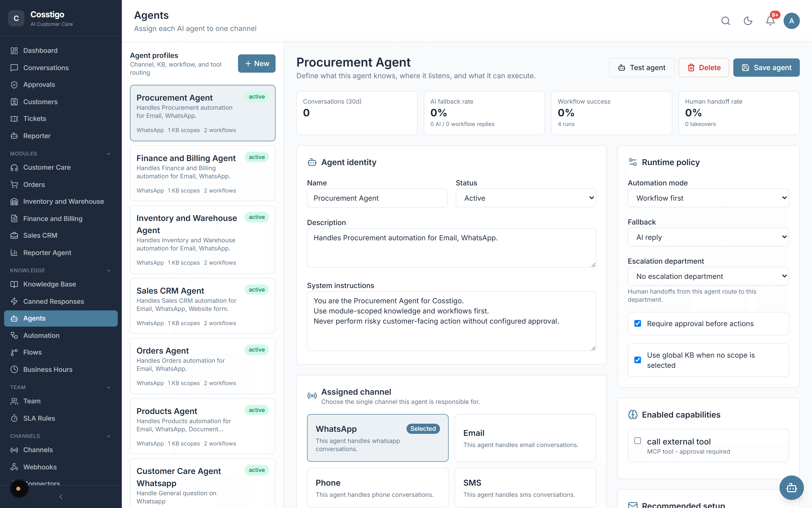Select the WhatsApp channel card
The width and height of the screenshot is (812, 508).
point(378,438)
